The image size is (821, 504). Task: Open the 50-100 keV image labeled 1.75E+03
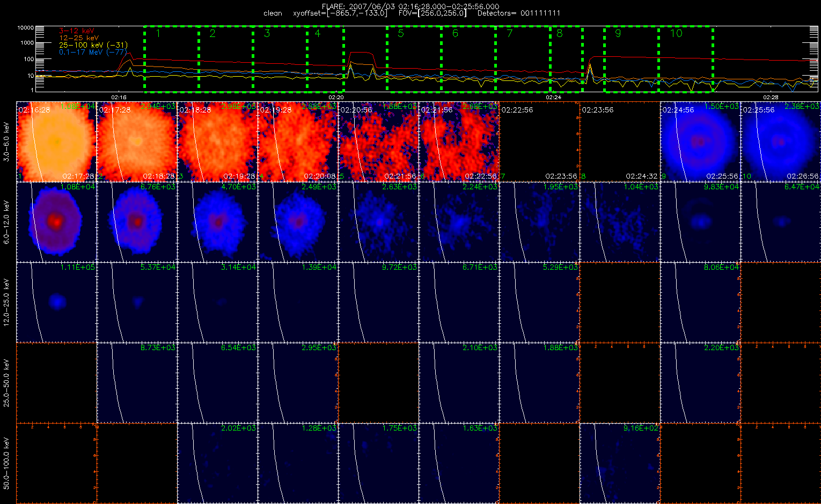point(378,463)
